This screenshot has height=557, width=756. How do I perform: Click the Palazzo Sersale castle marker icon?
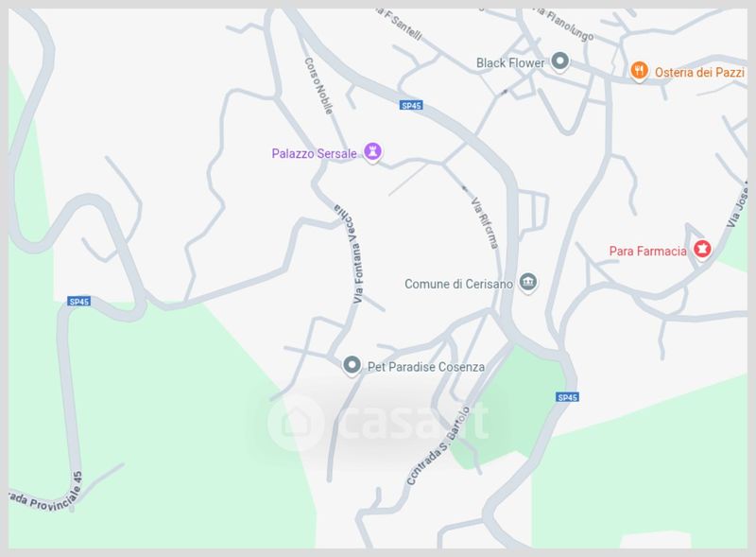[x=372, y=152]
